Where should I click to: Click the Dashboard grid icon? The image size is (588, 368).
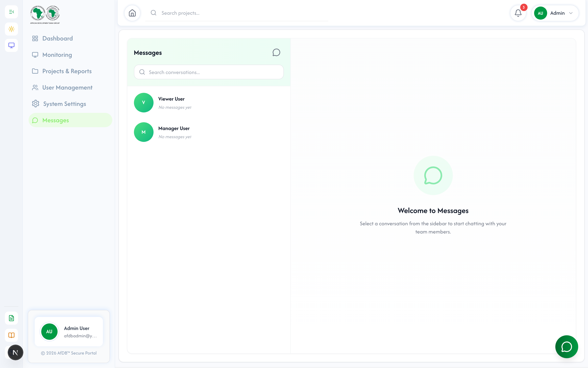tap(35, 38)
